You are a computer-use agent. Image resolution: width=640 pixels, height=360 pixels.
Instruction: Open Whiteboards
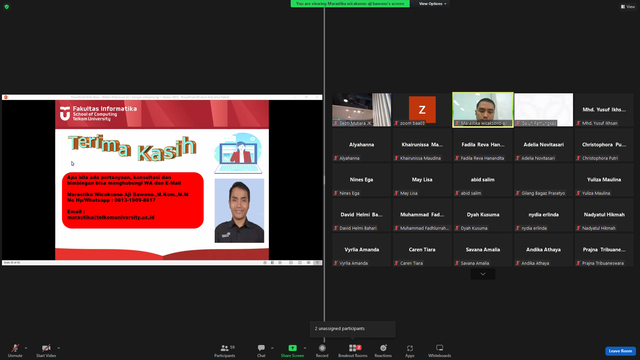pos(440,350)
